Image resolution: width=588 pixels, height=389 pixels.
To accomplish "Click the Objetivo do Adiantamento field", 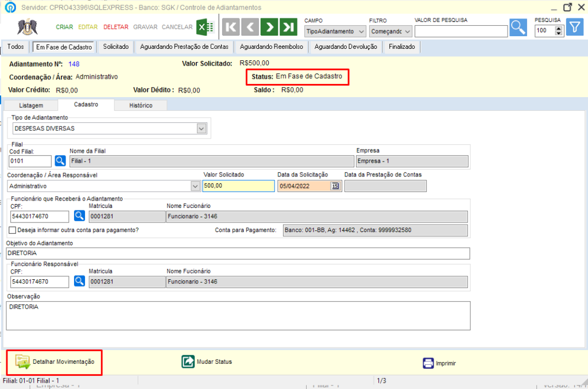I will click(238, 253).
